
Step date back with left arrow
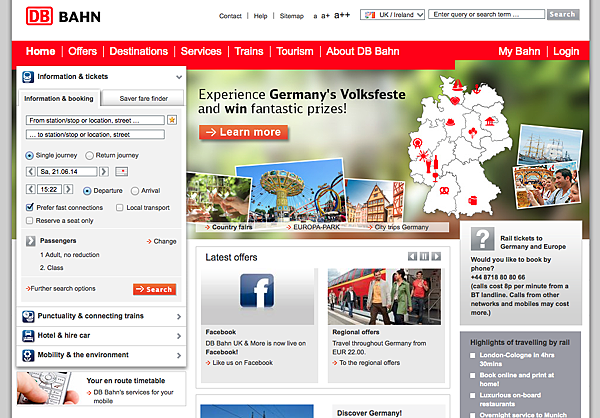[31, 171]
